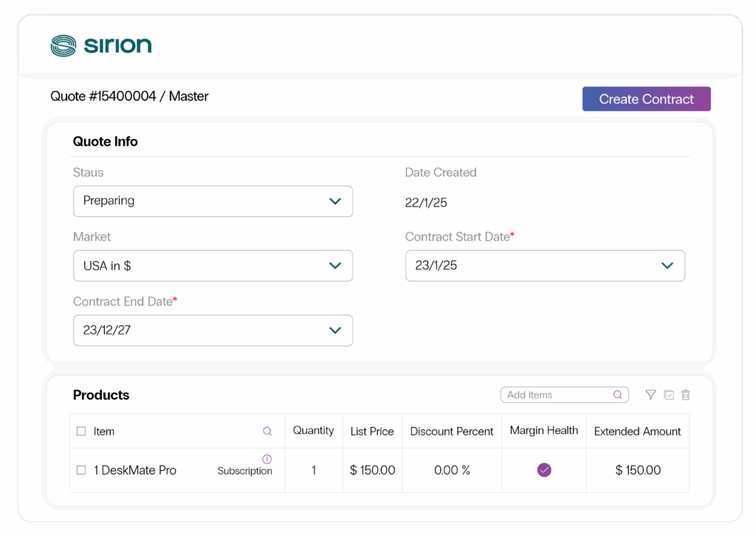Open the Contract Start Date picker
756x535 pixels.
[545, 266]
